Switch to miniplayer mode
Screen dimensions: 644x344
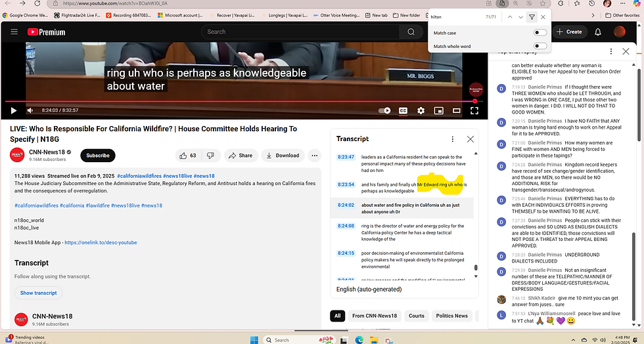(439, 110)
